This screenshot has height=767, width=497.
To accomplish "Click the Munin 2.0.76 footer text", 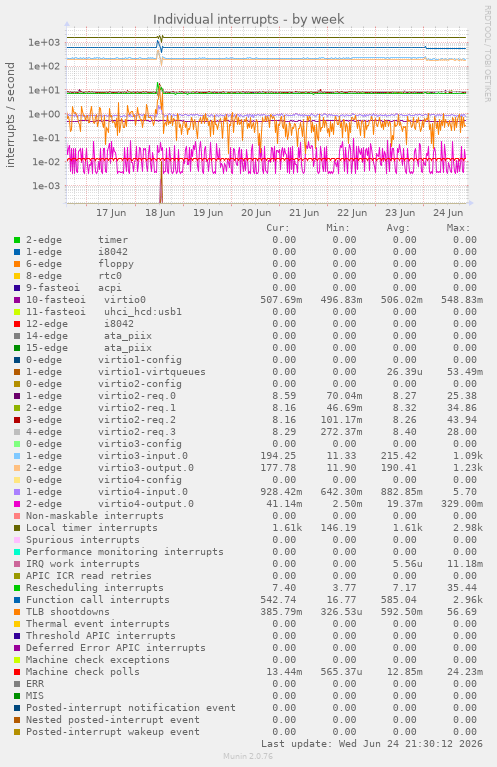I will tap(248, 756).
